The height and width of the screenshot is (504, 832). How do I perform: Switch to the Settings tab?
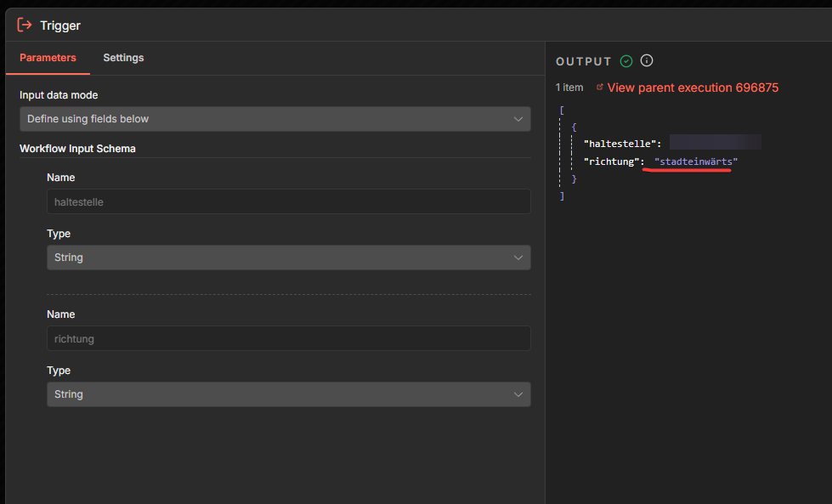click(x=123, y=58)
